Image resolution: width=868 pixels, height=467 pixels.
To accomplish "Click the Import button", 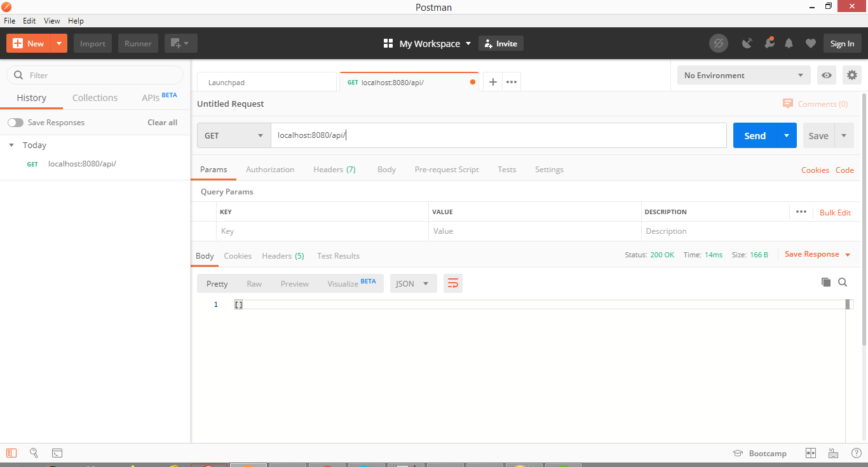I will 93,43.
